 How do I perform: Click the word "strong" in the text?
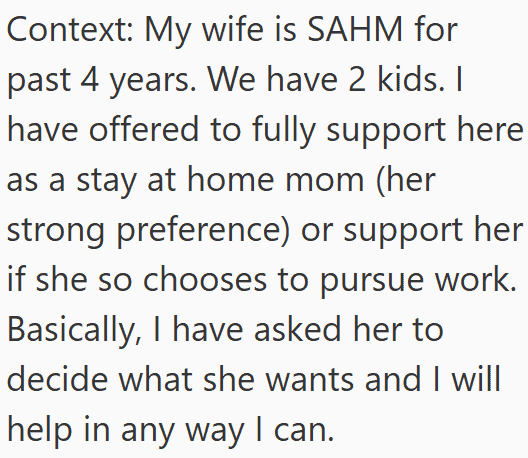click(x=56, y=232)
